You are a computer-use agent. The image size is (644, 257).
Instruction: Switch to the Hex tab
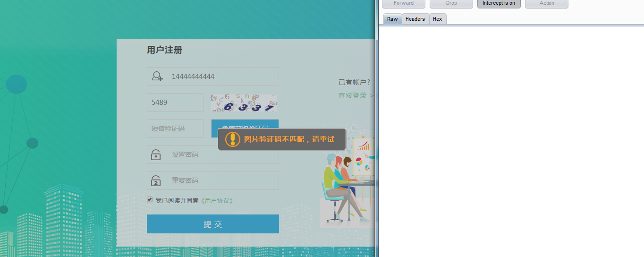tap(438, 19)
